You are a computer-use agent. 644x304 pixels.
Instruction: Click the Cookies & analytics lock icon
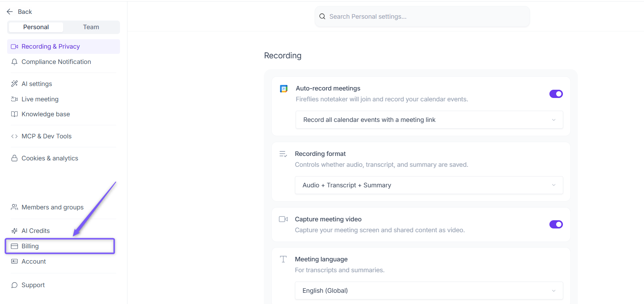coord(15,158)
